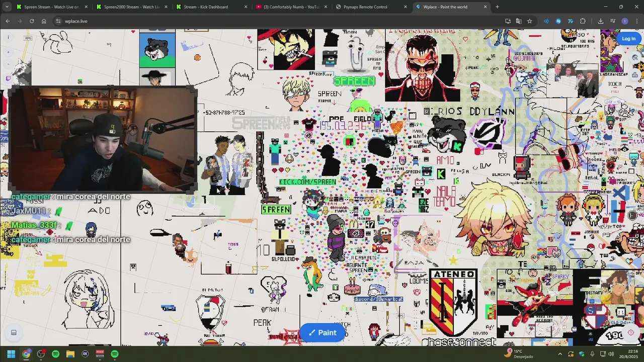Open Voicemeeter from the taskbar

(x=100, y=354)
